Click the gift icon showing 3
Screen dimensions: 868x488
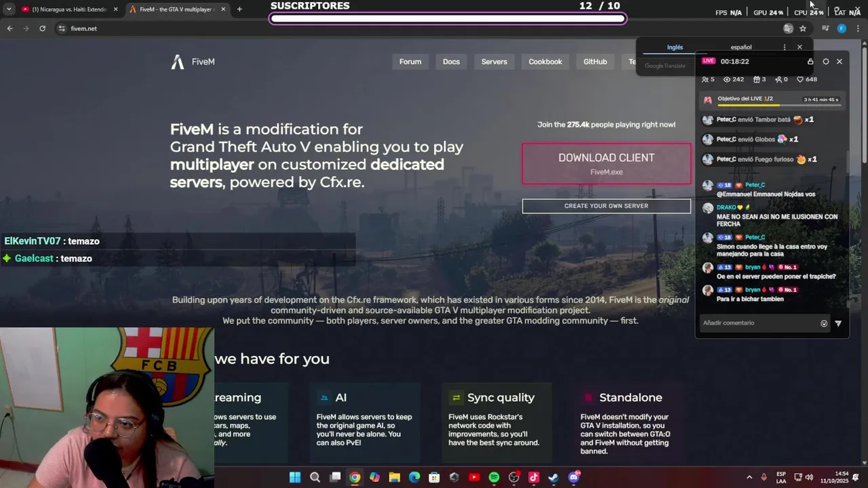pos(757,79)
